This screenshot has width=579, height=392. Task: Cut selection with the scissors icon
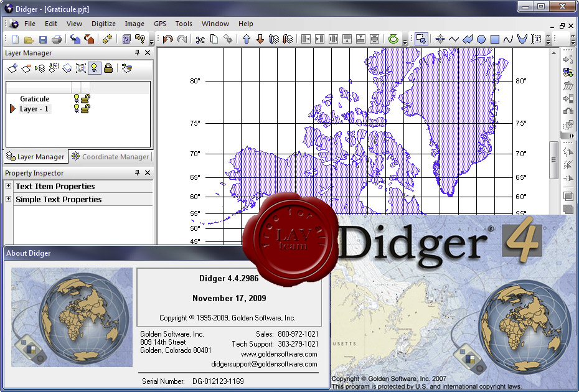tap(200, 39)
